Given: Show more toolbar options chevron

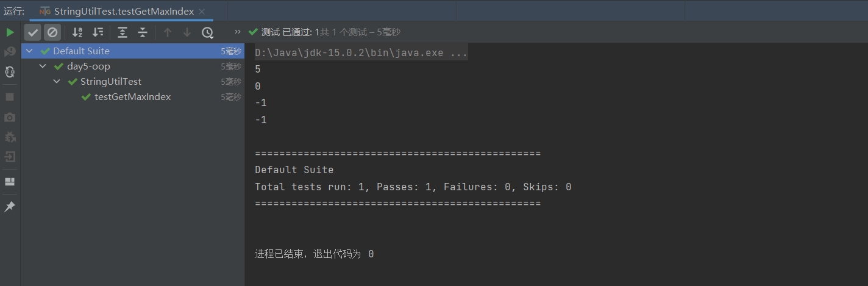Looking at the screenshot, I should (238, 32).
